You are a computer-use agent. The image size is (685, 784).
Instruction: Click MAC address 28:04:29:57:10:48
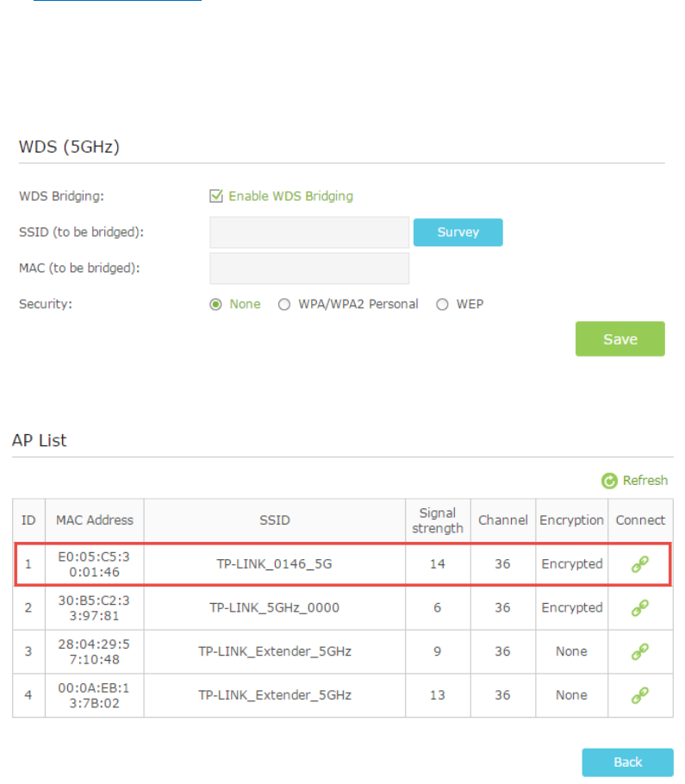(x=94, y=651)
